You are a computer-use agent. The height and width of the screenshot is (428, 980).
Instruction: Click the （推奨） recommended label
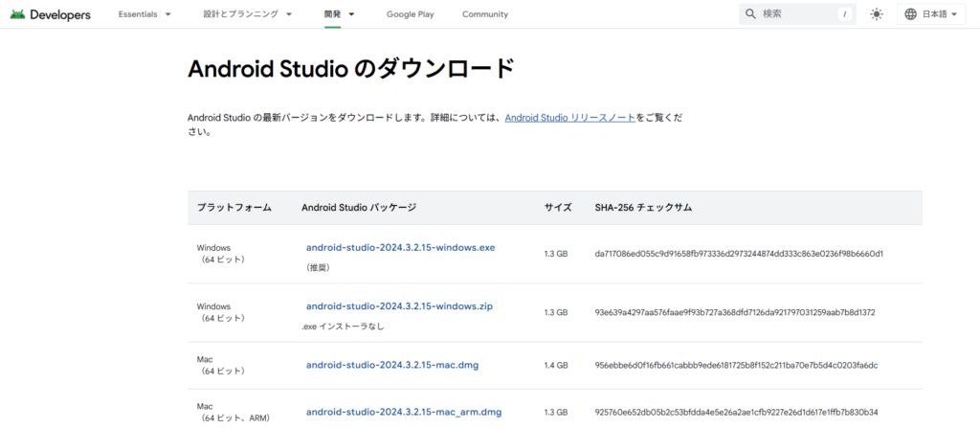pos(318,267)
